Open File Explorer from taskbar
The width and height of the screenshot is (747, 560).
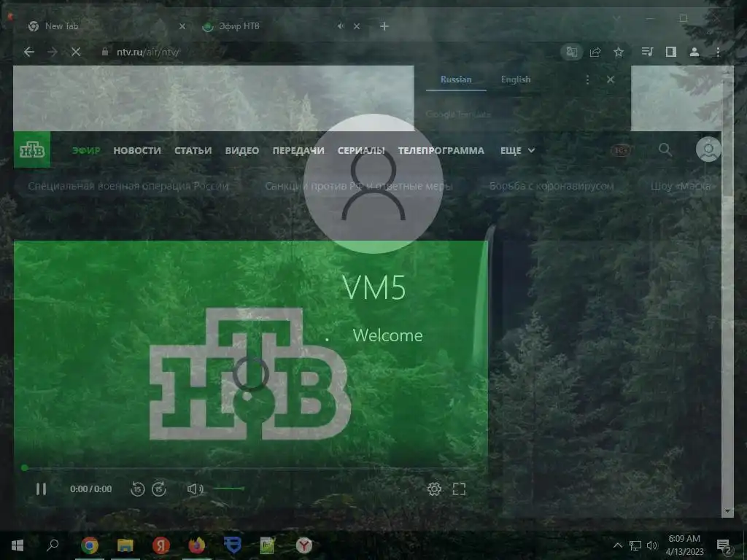pos(125,545)
